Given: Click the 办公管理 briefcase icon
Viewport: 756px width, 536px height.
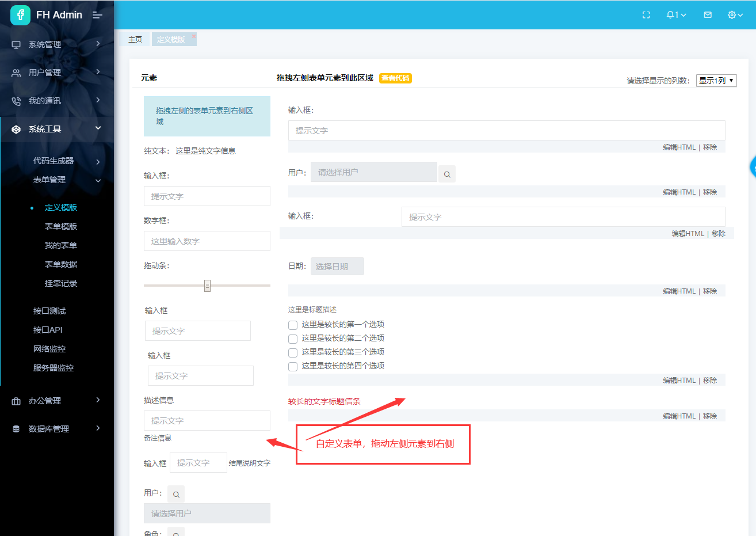Looking at the screenshot, I should pyautogui.click(x=16, y=401).
